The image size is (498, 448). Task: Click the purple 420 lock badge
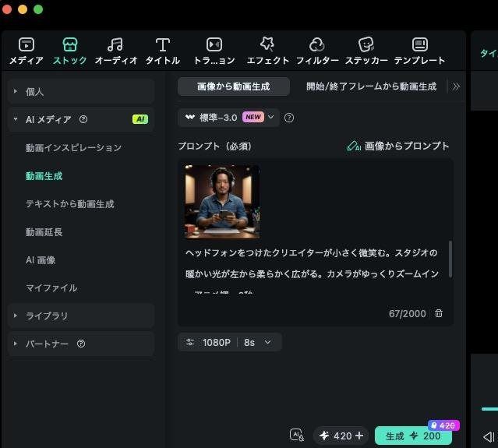(x=443, y=425)
